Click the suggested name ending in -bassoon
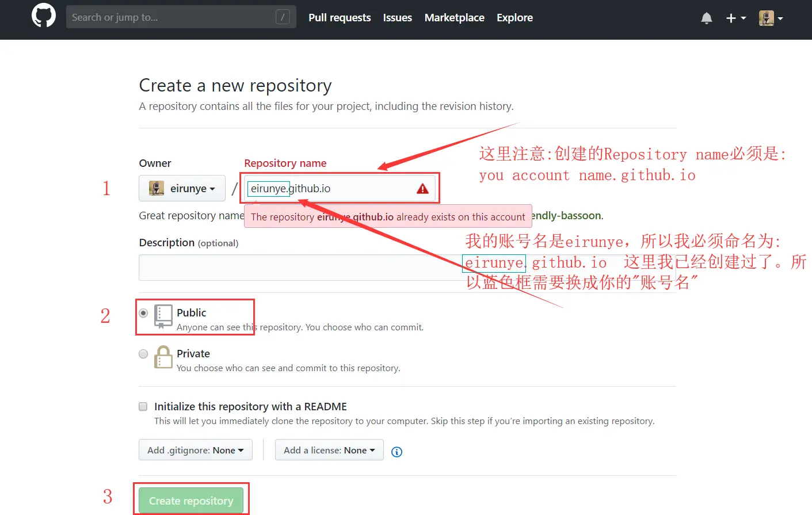 coord(567,216)
